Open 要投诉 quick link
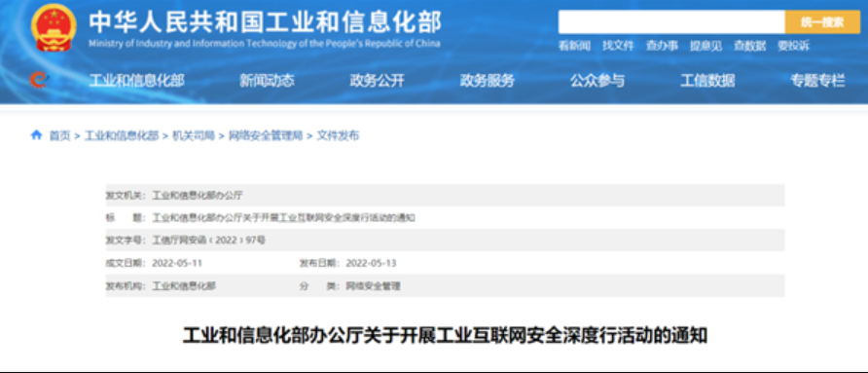Viewport: 868px width, 373px height. tap(793, 46)
